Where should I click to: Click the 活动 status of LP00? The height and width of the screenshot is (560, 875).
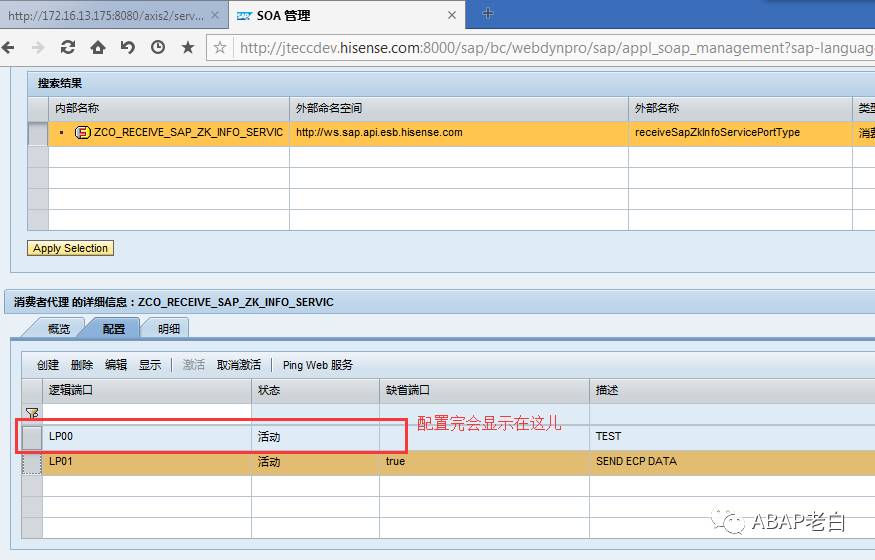click(x=269, y=437)
